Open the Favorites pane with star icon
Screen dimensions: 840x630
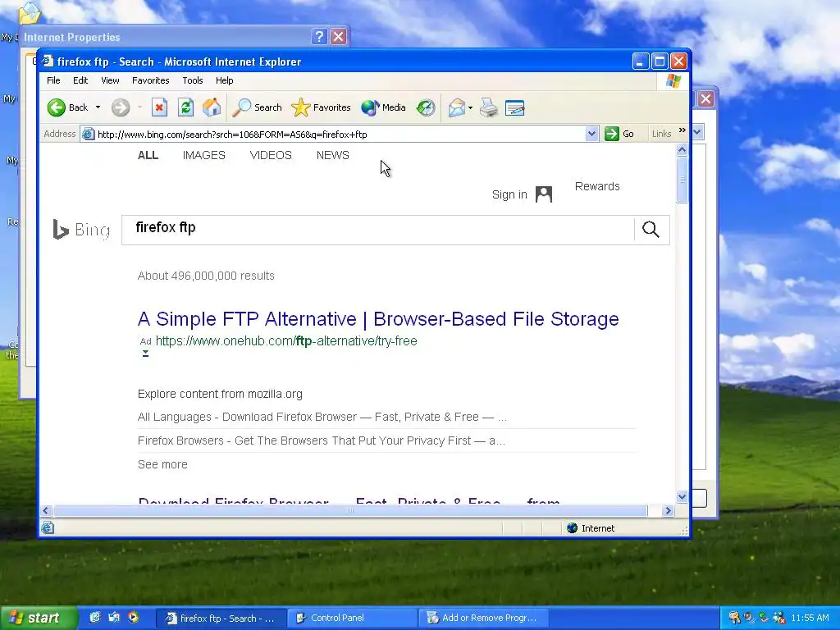point(321,107)
